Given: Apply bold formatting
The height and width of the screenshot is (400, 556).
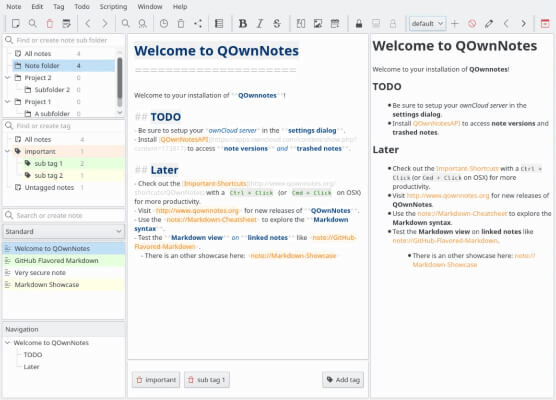Looking at the screenshot, I should pos(243,24).
